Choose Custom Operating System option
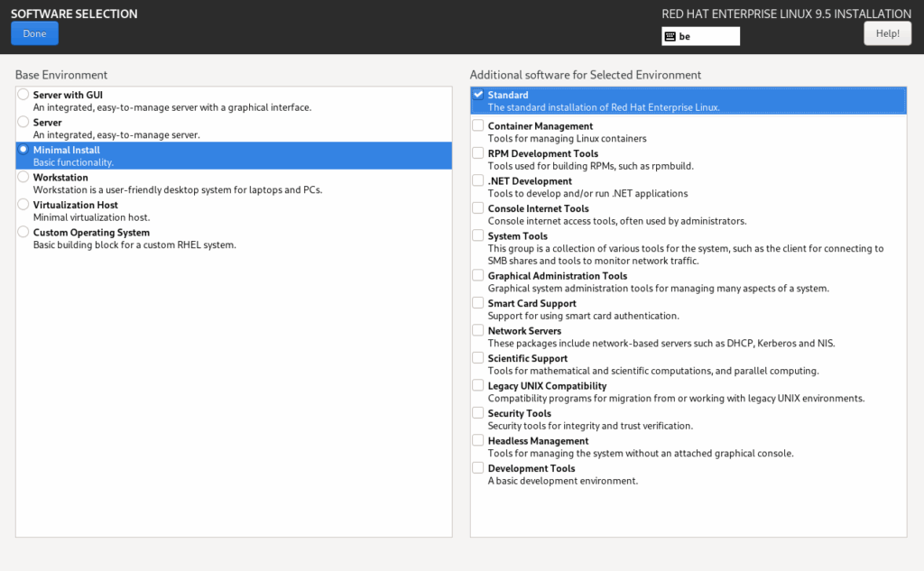This screenshot has width=924, height=571. (23, 233)
